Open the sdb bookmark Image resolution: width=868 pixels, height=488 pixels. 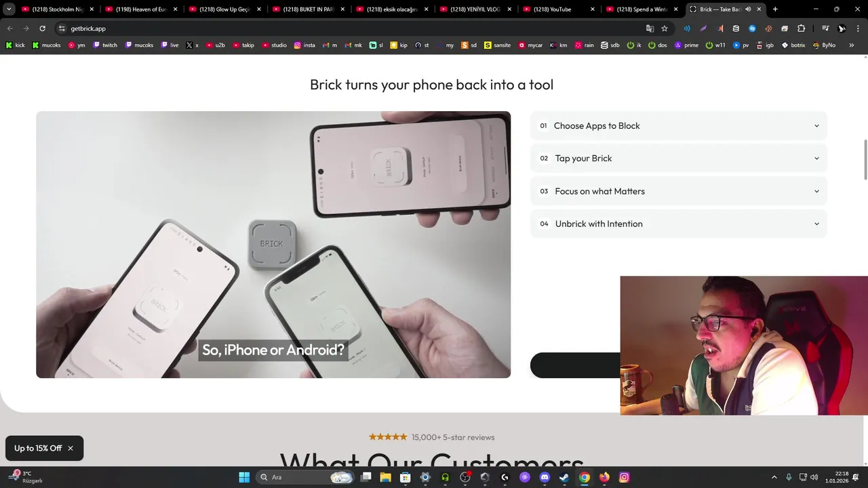click(x=610, y=45)
